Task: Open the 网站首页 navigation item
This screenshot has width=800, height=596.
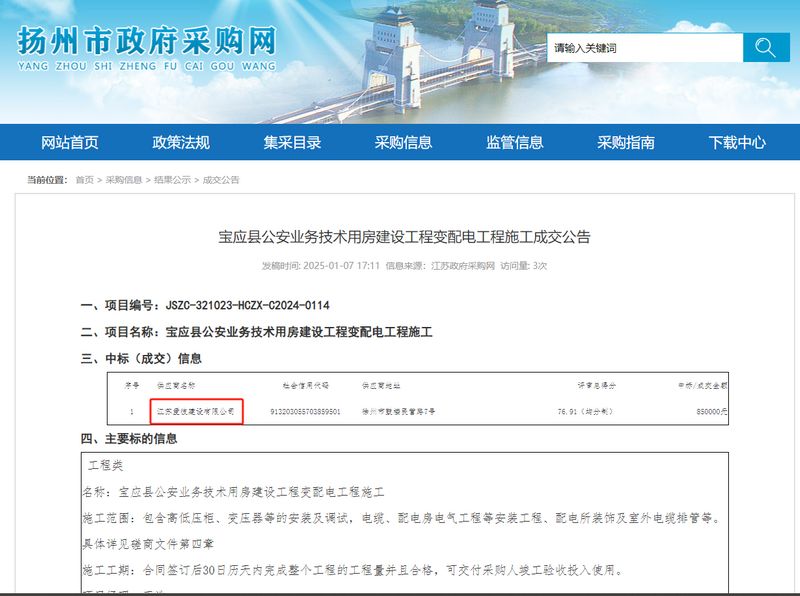Action: pos(70,142)
